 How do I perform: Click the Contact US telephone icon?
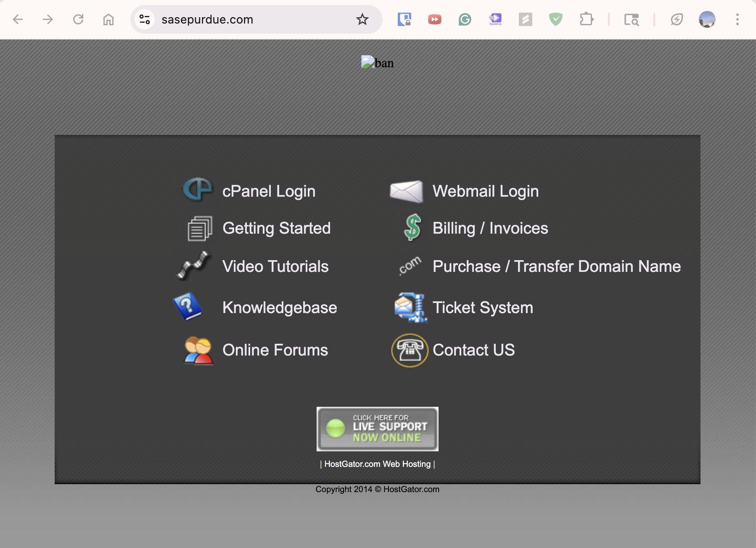pyautogui.click(x=409, y=350)
